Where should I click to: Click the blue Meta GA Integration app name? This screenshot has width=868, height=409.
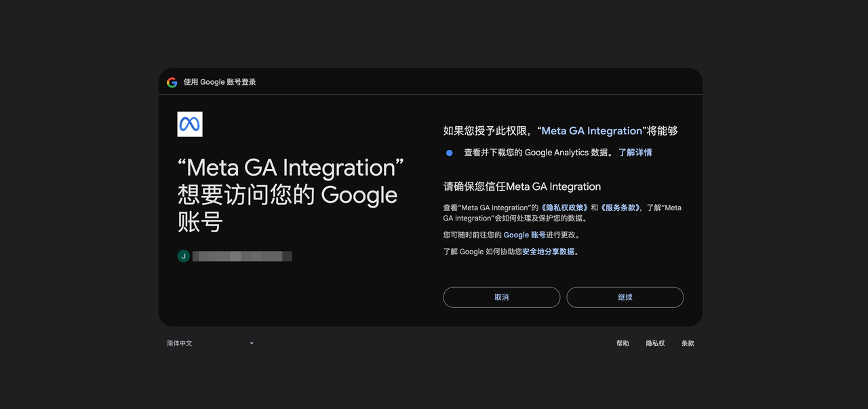[x=591, y=131]
